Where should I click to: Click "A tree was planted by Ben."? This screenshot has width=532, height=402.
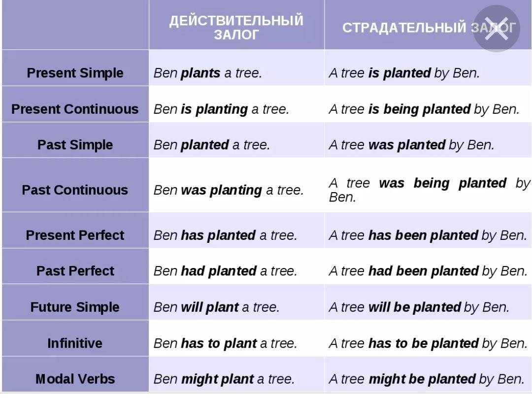[411, 145]
